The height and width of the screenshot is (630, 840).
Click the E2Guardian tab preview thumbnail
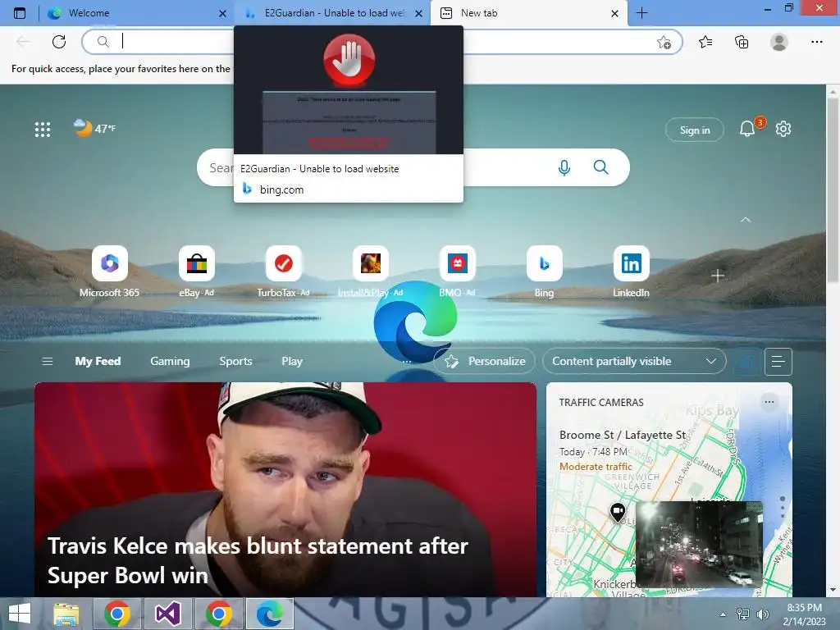pyautogui.click(x=349, y=90)
